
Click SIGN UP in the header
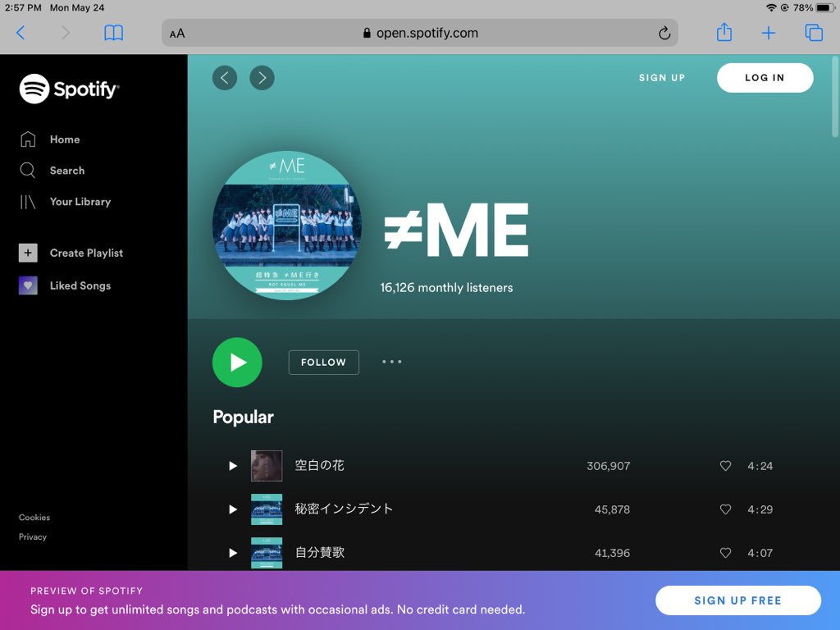(662, 78)
